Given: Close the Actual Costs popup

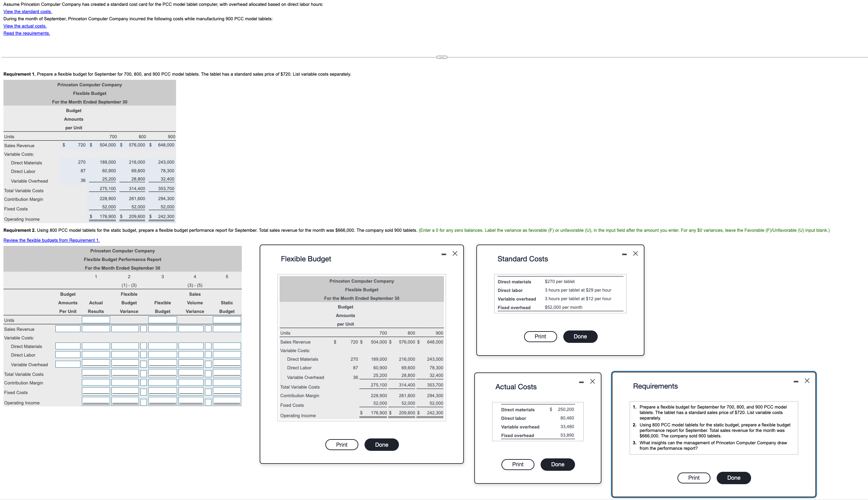Looking at the screenshot, I should 592,381.
